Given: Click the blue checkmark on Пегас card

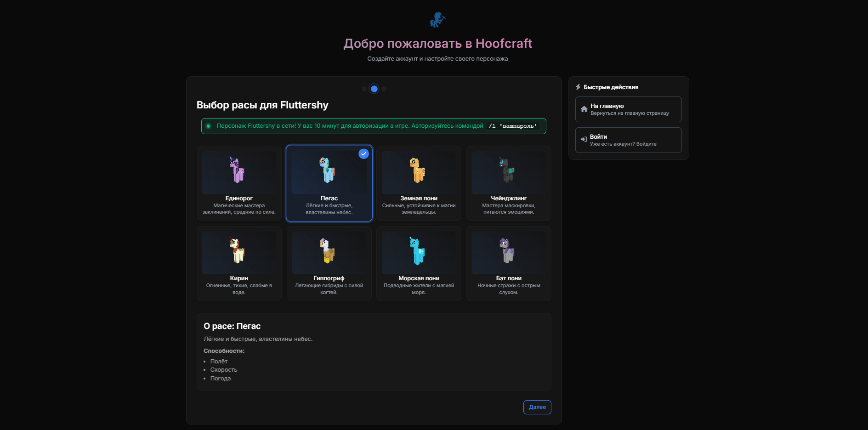Looking at the screenshot, I should [363, 154].
